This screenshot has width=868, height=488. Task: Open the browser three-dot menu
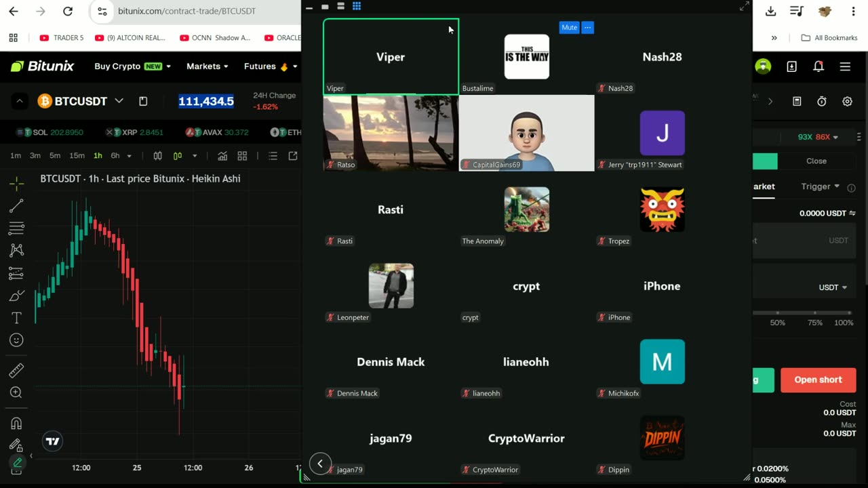tap(853, 12)
